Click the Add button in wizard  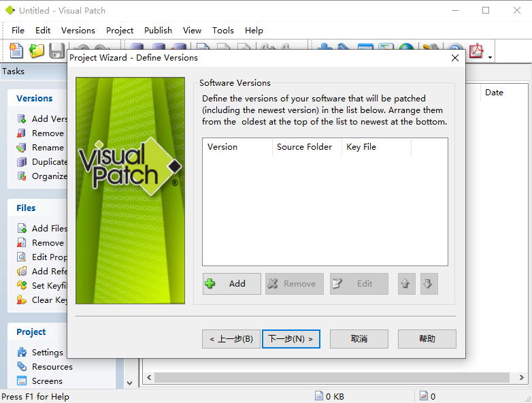click(x=232, y=283)
